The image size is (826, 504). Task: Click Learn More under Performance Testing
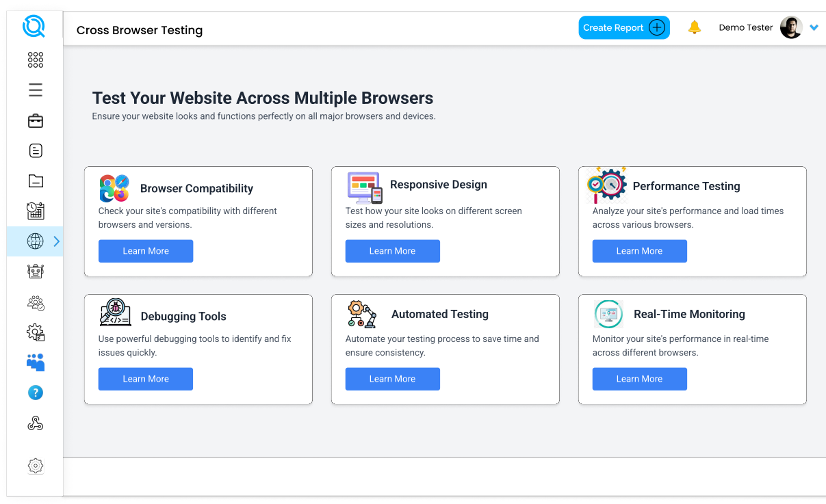tap(639, 251)
